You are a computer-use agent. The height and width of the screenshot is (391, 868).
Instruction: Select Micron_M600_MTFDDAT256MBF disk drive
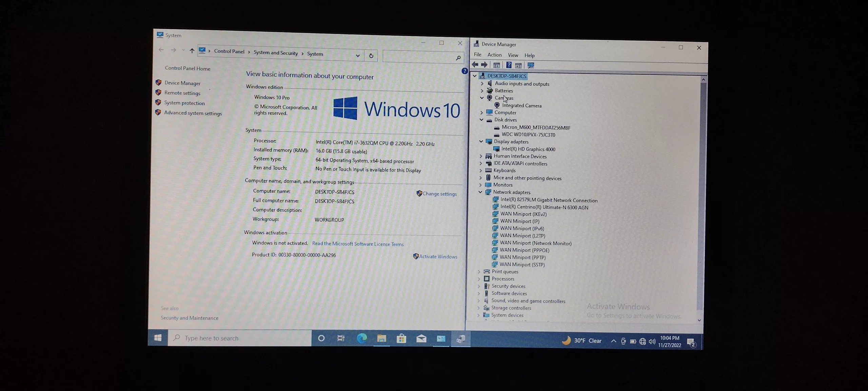(x=536, y=128)
